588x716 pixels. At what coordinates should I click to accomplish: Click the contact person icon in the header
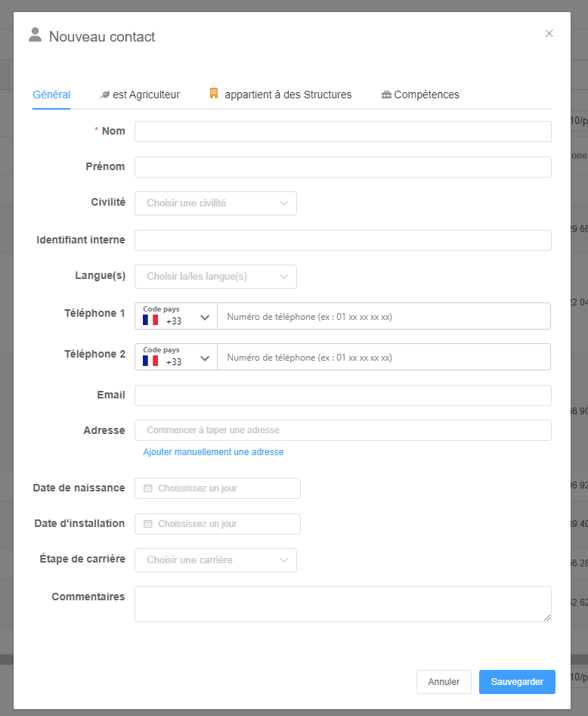35,33
